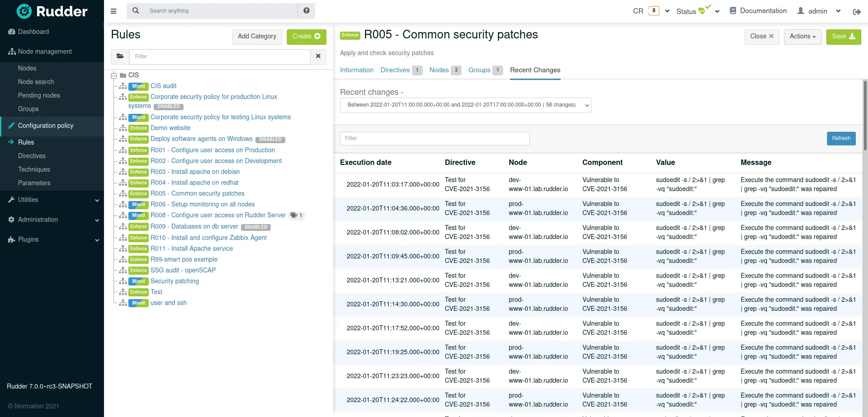Screen dimensions: 868x417
Task: Click the Enforce badge on R005 rule
Action: point(138,194)
